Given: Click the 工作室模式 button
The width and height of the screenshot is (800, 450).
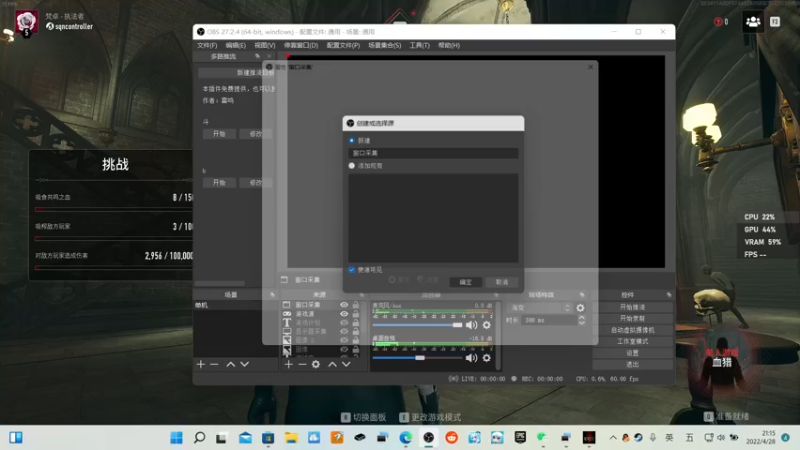Looking at the screenshot, I should [x=633, y=341].
